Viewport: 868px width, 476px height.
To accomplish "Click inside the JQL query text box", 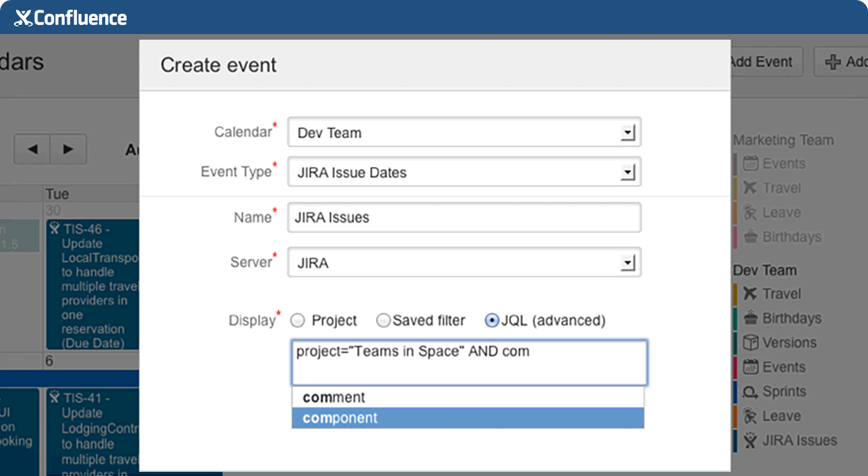I will pos(469,363).
